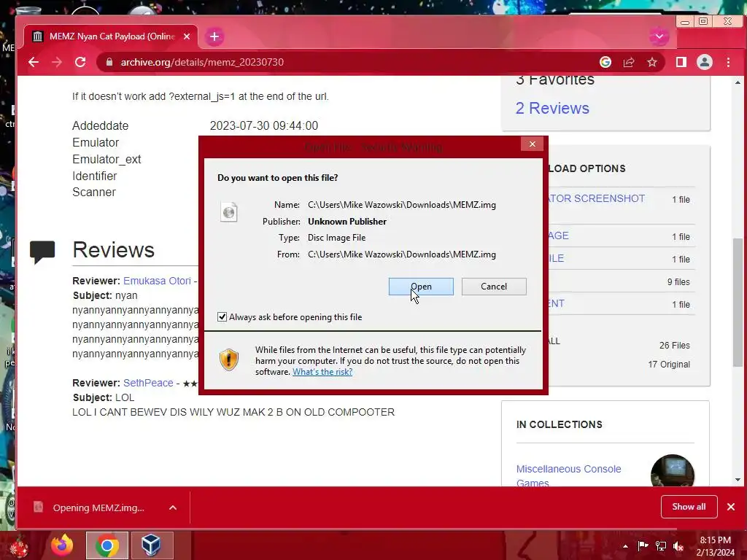This screenshot has height=560, width=747.
Task: Click the Start button ornament icon
Action: (x=18, y=547)
